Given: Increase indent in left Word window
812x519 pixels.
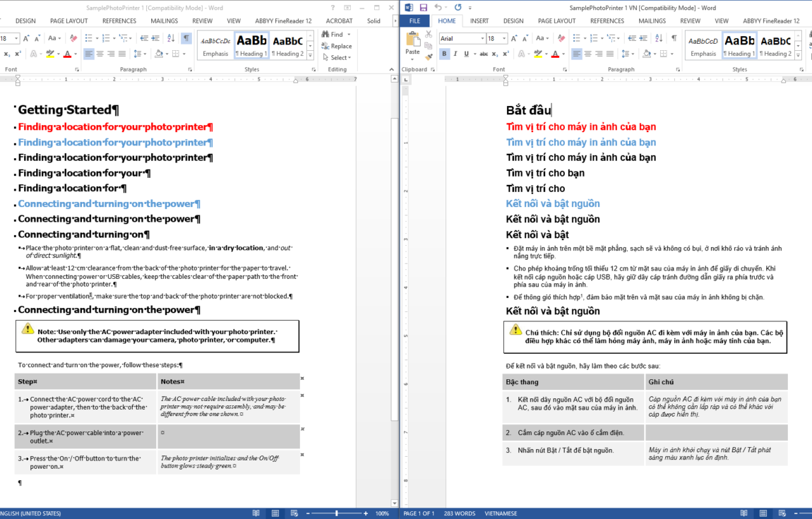Looking at the screenshot, I should point(155,38).
